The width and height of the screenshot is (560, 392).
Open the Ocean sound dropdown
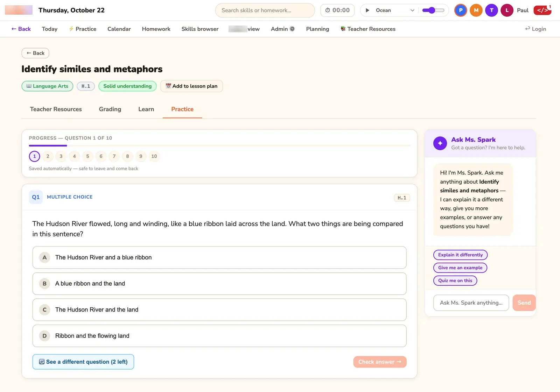[x=395, y=10]
